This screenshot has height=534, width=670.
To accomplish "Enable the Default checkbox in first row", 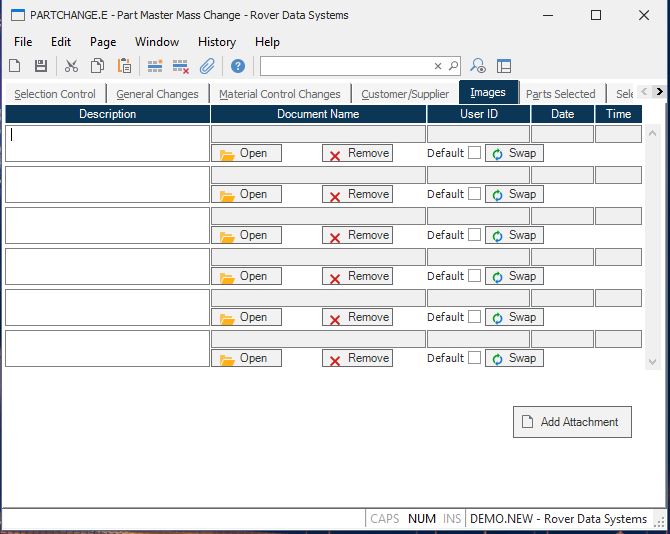I will tap(475, 153).
